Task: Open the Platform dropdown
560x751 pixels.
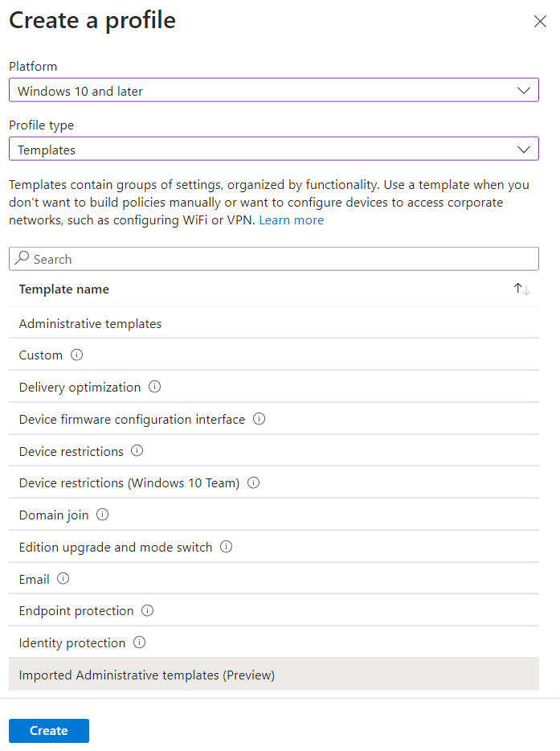Action: click(274, 90)
